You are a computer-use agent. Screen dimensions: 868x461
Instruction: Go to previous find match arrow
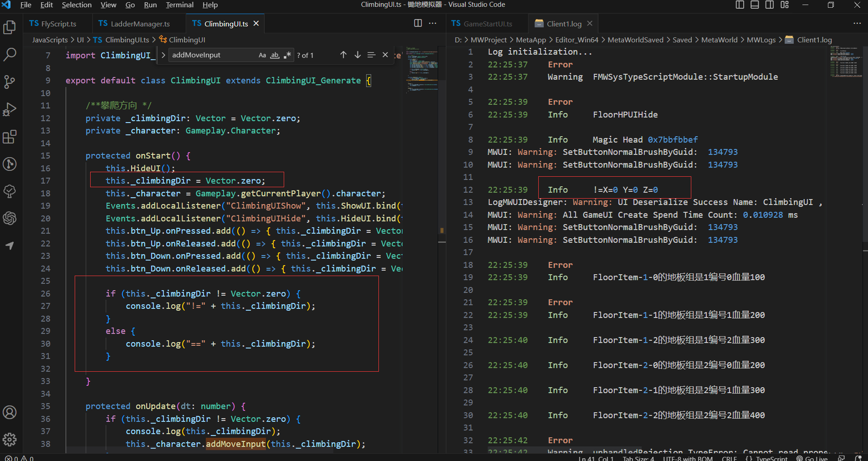click(x=343, y=55)
